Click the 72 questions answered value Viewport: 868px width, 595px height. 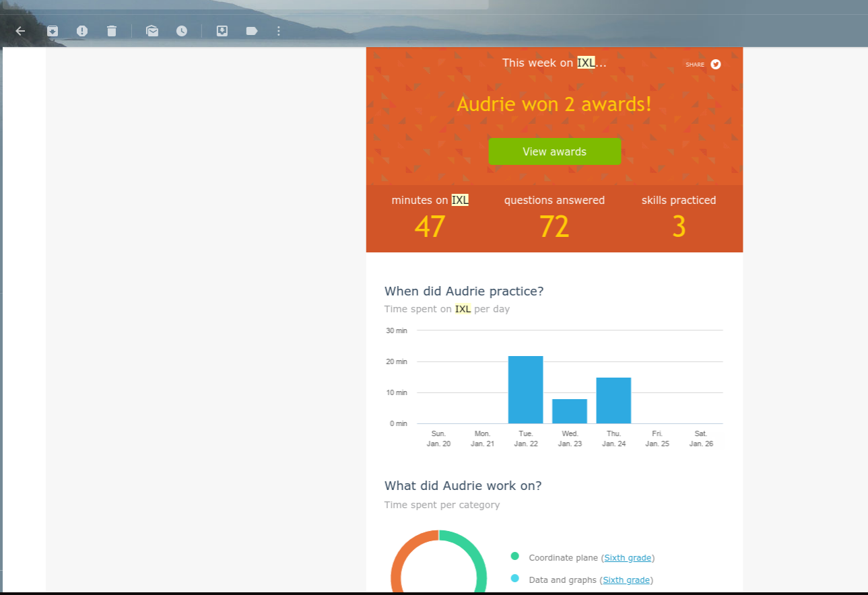(x=554, y=227)
